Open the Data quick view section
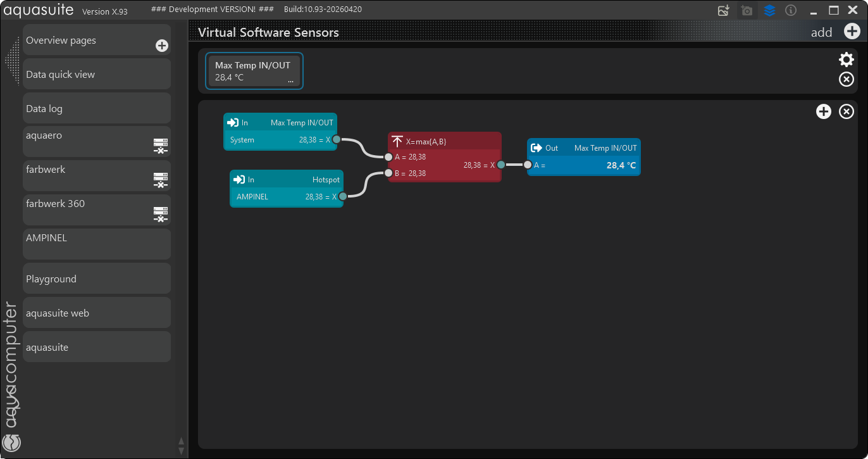The height and width of the screenshot is (459, 868). pyautogui.click(x=97, y=74)
